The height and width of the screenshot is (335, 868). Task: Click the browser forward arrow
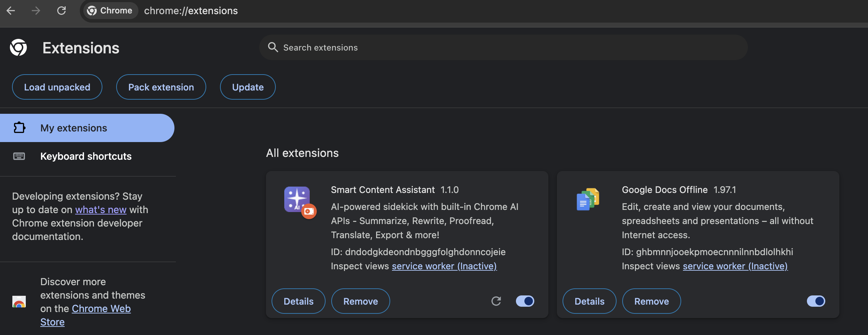tap(36, 11)
